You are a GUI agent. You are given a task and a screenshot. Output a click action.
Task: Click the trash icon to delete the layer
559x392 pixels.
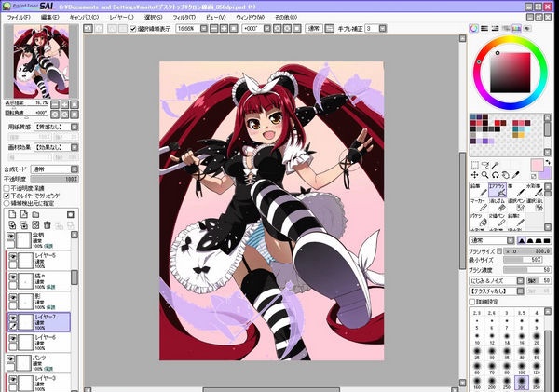(47, 223)
